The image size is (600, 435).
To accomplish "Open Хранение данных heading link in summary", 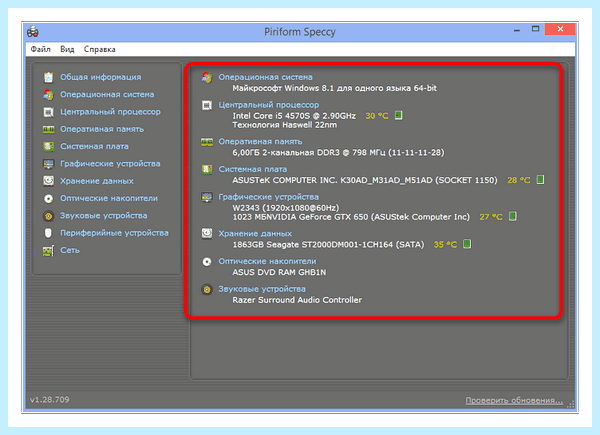I will click(255, 233).
